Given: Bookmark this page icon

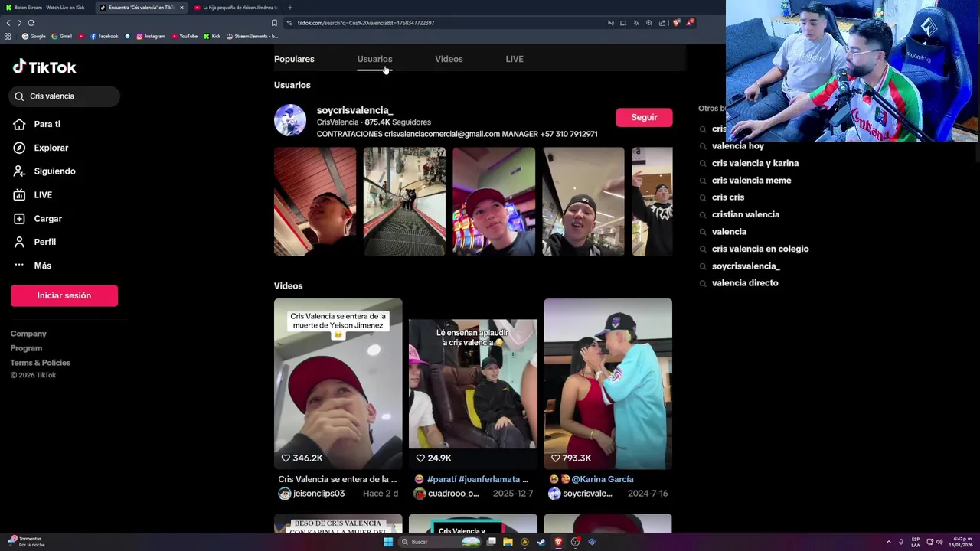Looking at the screenshot, I should point(274,23).
